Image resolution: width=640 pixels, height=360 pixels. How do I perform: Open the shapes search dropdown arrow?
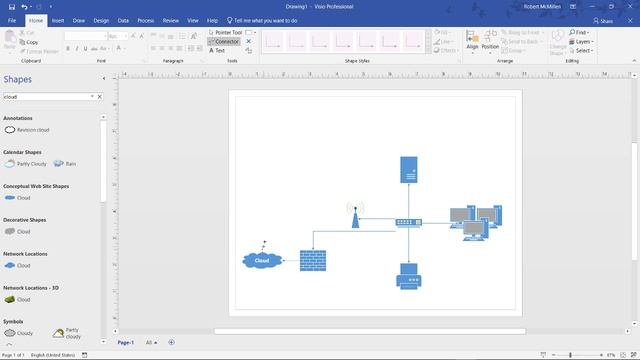click(x=92, y=97)
